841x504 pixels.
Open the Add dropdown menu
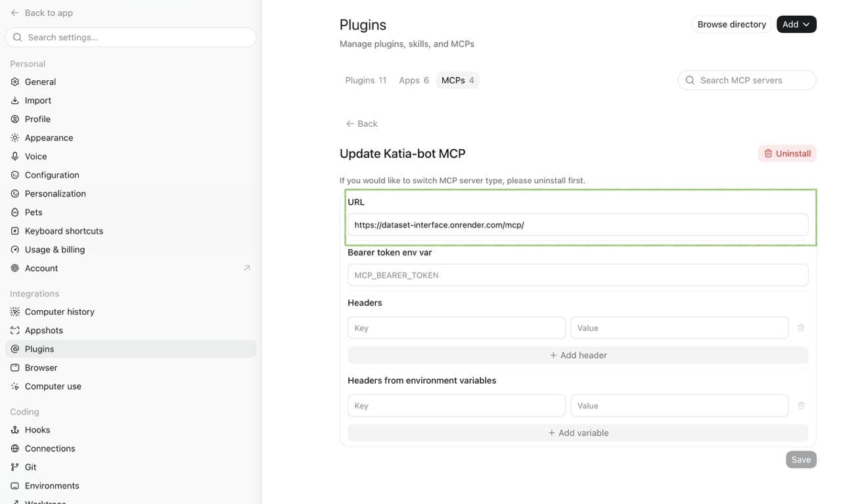796,24
